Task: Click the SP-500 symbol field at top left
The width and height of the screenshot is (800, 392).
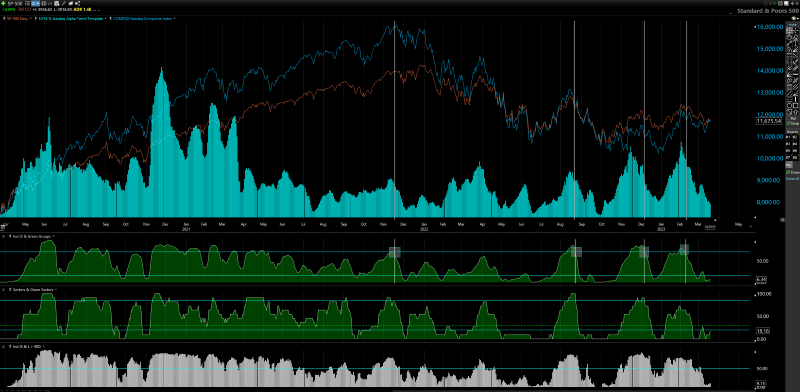Action: [15, 4]
